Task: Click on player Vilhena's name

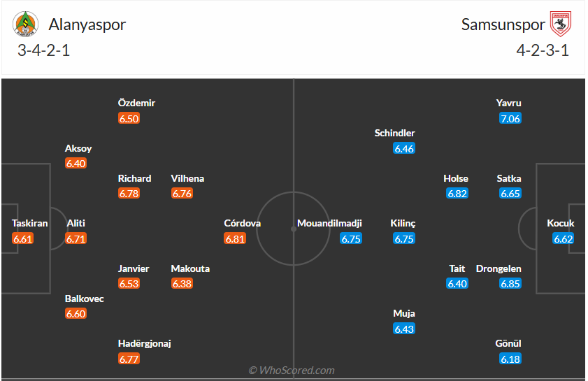Action: 187,178
